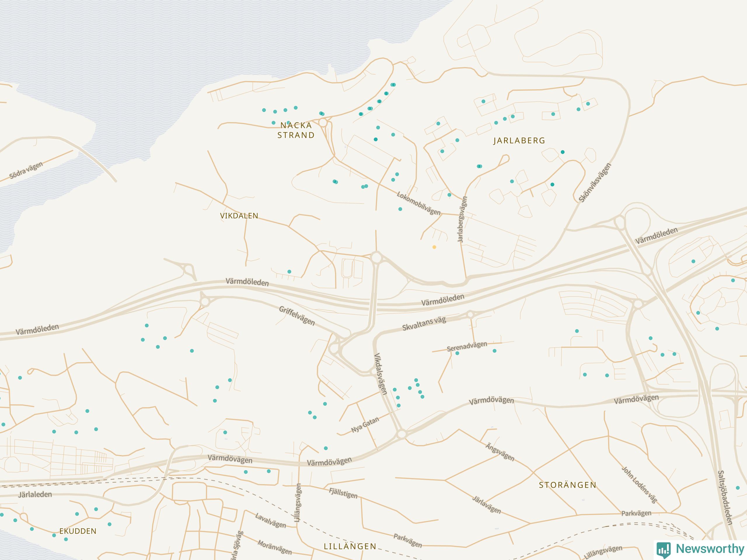Click the John Lodéns väg label
The width and height of the screenshot is (747, 560).
(x=640, y=485)
